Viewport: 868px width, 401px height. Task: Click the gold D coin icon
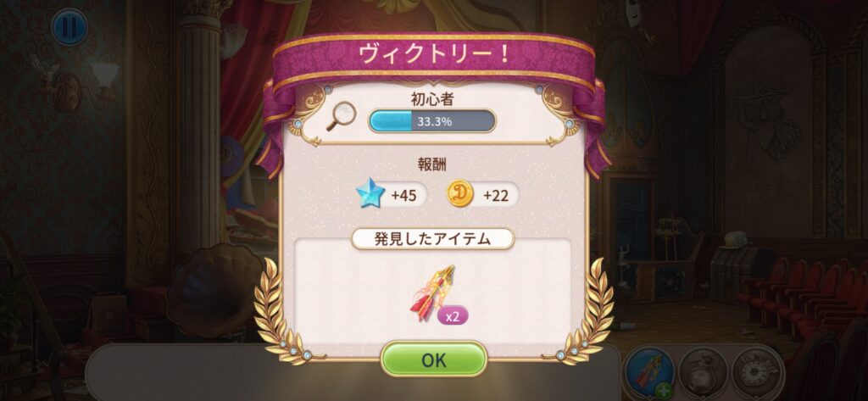click(x=460, y=194)
